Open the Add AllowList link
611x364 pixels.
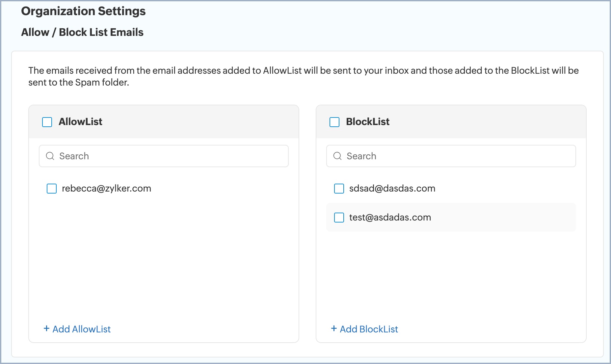click(82, 329)
